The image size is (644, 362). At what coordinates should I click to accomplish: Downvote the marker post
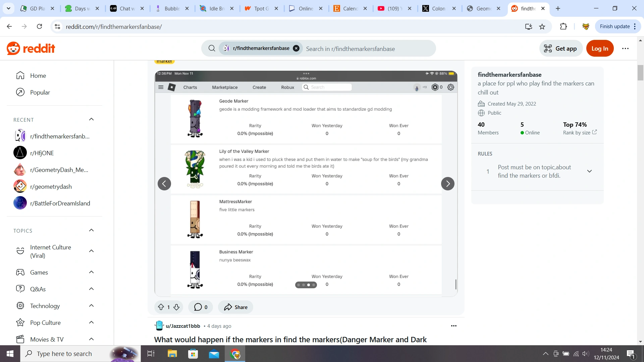pyautogui.click(x=176, y=307)
